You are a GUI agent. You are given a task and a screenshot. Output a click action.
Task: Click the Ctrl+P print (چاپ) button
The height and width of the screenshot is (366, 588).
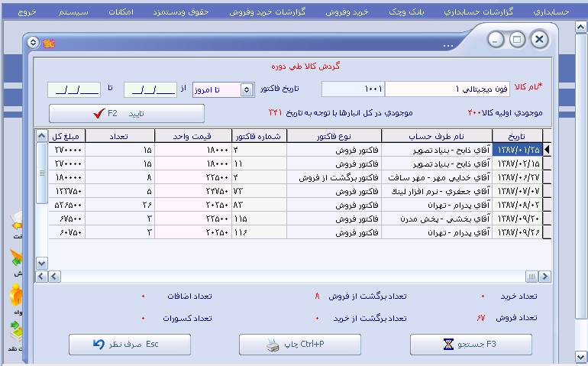[x=299, y=345]
